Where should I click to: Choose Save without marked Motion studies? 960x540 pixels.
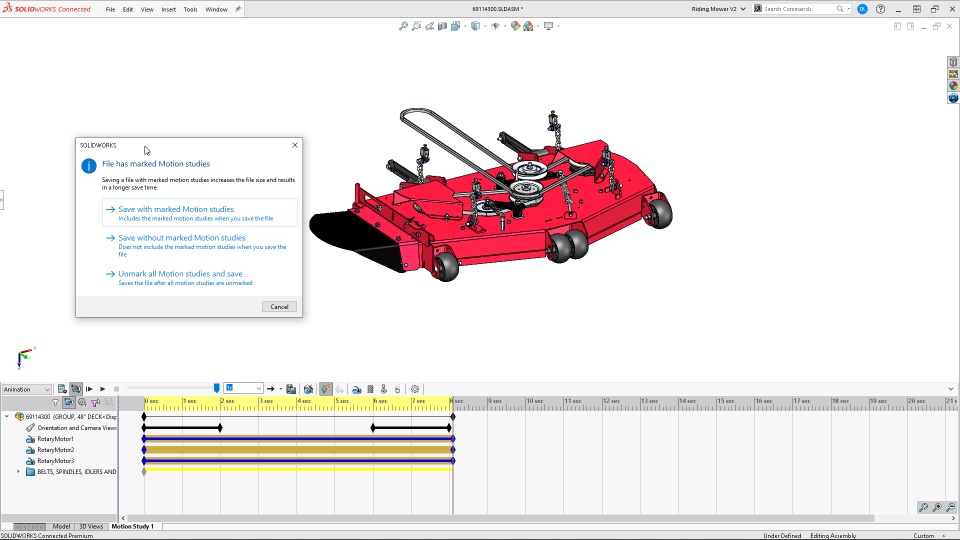181,238
